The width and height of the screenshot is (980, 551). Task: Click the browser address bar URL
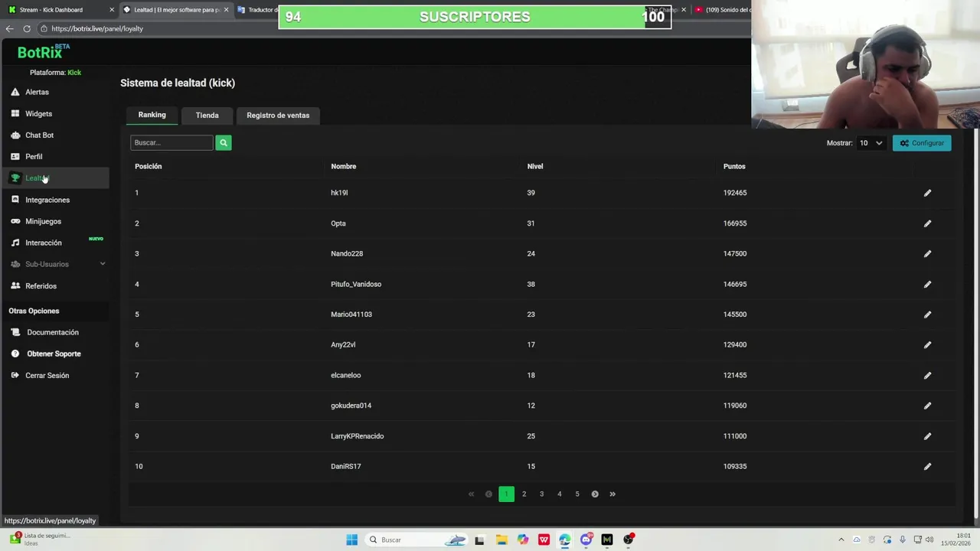coord(97,28)
